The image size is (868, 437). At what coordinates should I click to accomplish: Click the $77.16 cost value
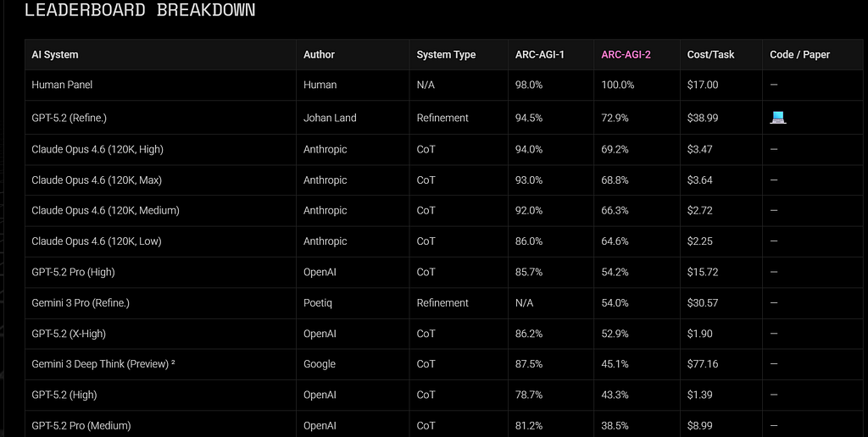click(703, 364)
